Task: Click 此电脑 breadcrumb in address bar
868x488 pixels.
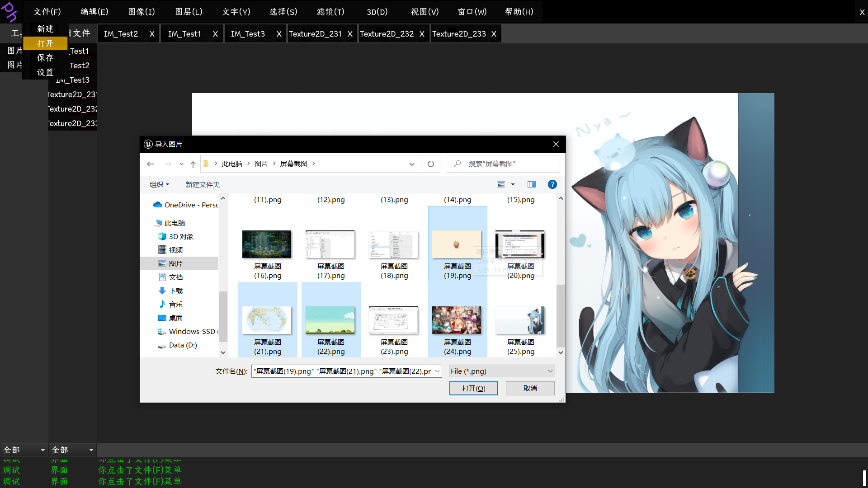Action: coord(232,164)
